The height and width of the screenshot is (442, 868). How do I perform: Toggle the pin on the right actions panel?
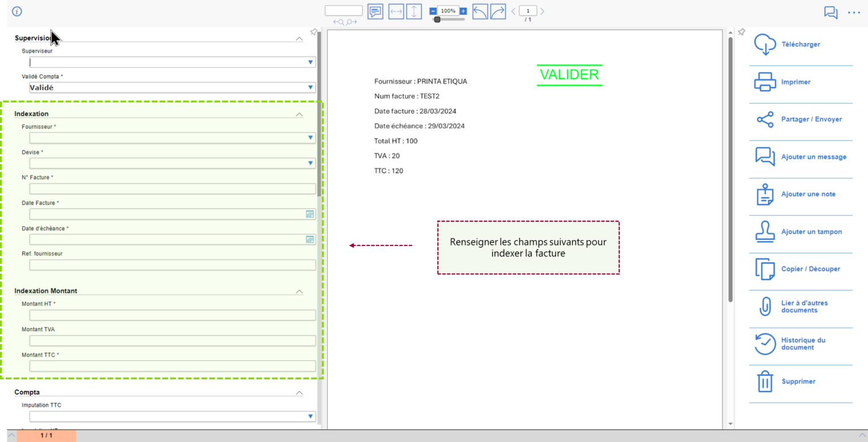(741, 32)
